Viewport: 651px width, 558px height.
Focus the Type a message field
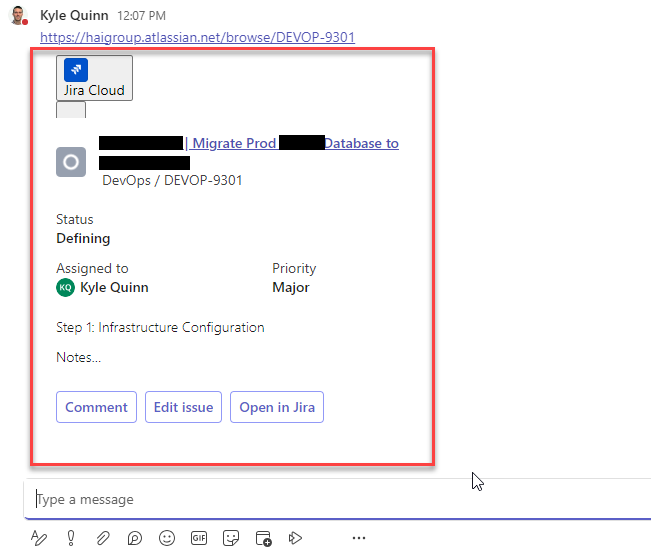click(x=337, y=499)
